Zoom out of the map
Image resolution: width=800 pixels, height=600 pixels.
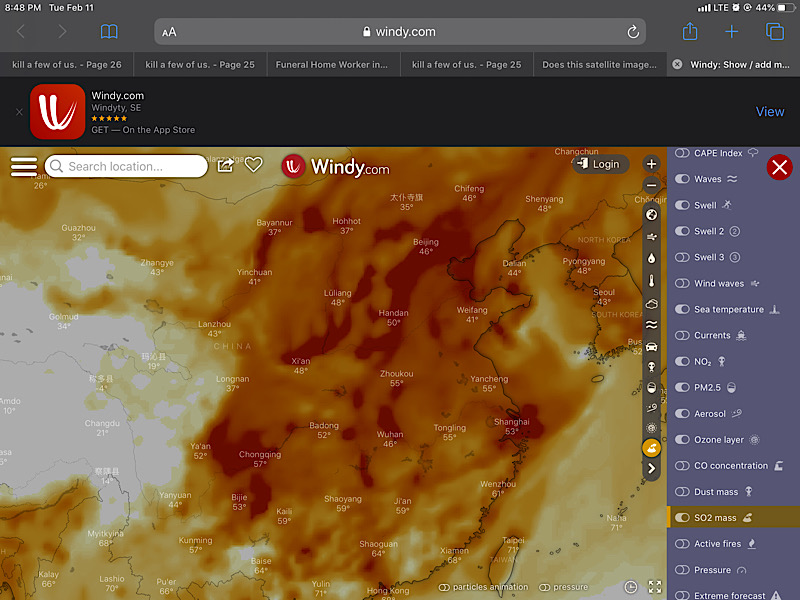(x=651, y=185)
